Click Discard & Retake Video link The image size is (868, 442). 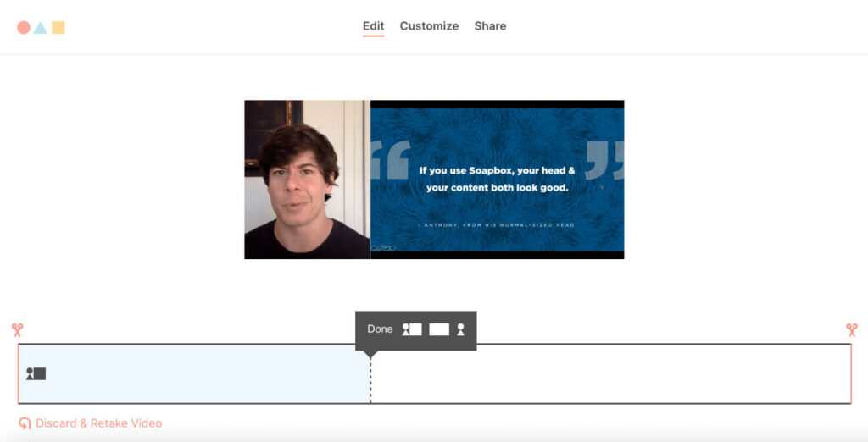point(98,423)
